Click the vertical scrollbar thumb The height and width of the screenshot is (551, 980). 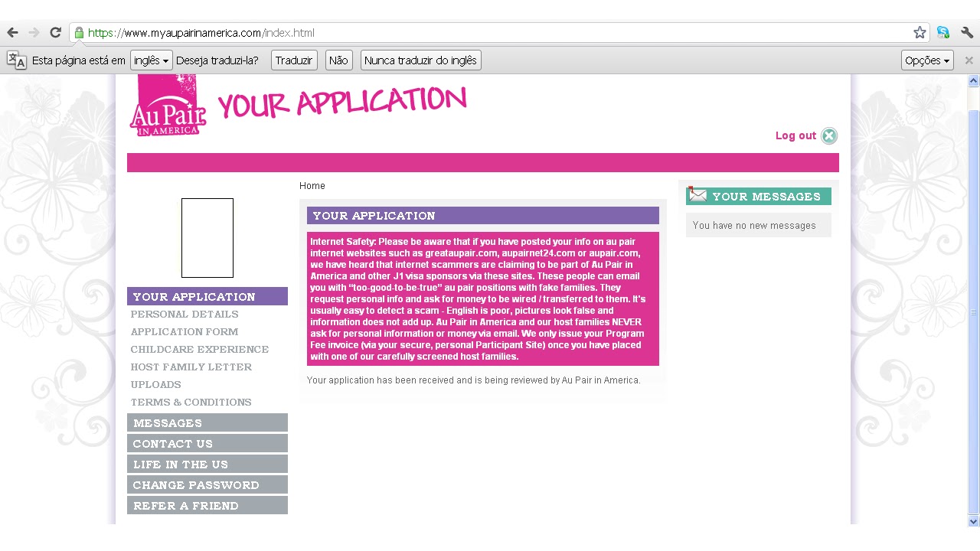[974, 311]
